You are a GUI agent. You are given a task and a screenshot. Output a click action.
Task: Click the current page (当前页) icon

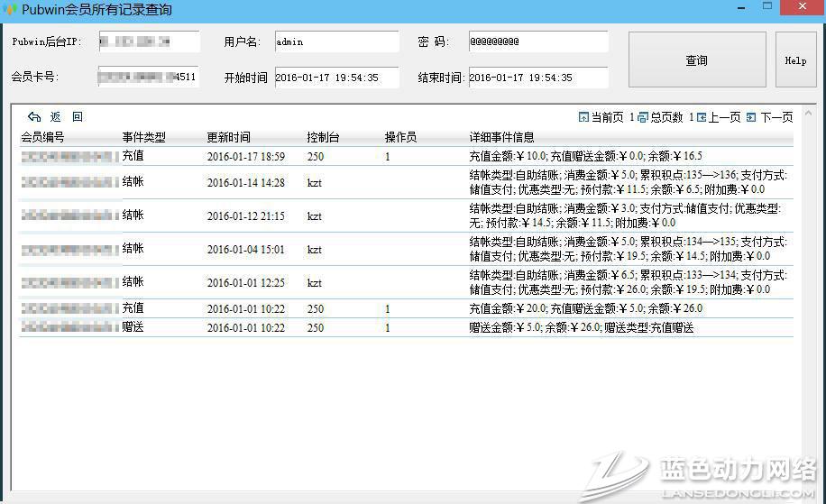[x=584, y=117]
